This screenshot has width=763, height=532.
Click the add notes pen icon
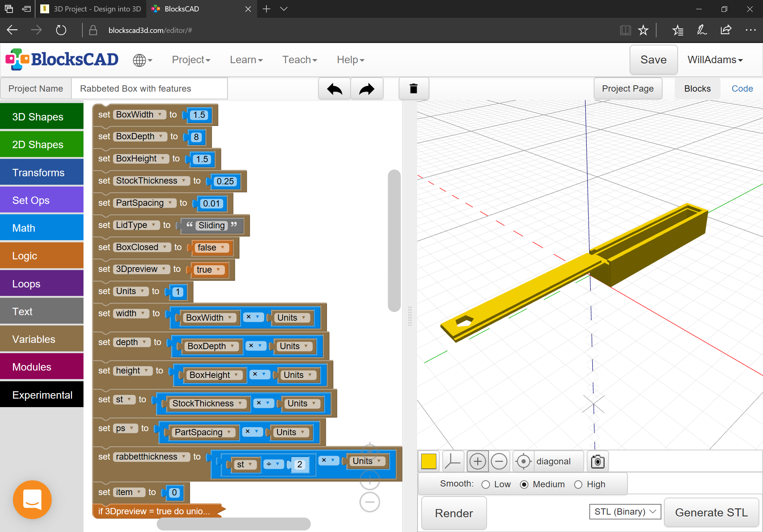coord(702,30)
